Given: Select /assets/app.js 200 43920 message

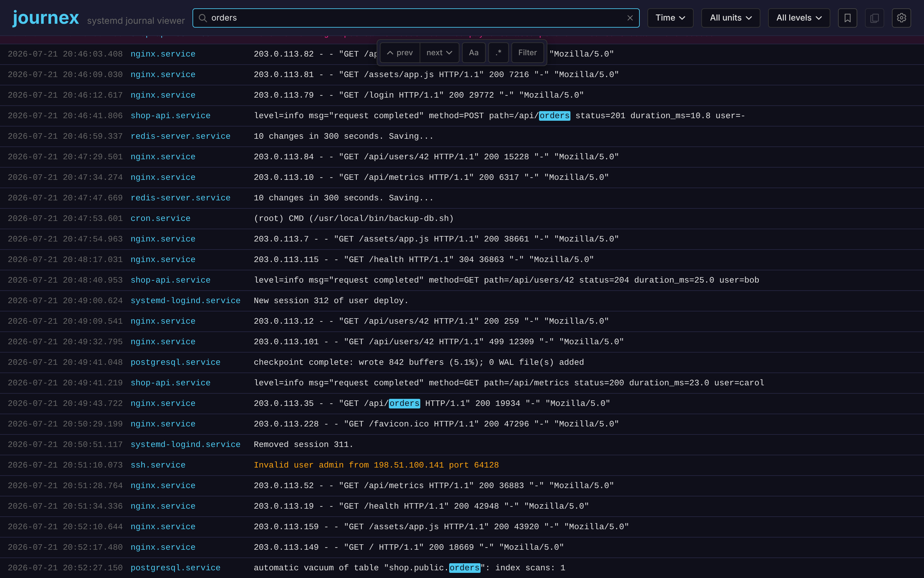Looking at the screenshot, I should coord(441,527).
